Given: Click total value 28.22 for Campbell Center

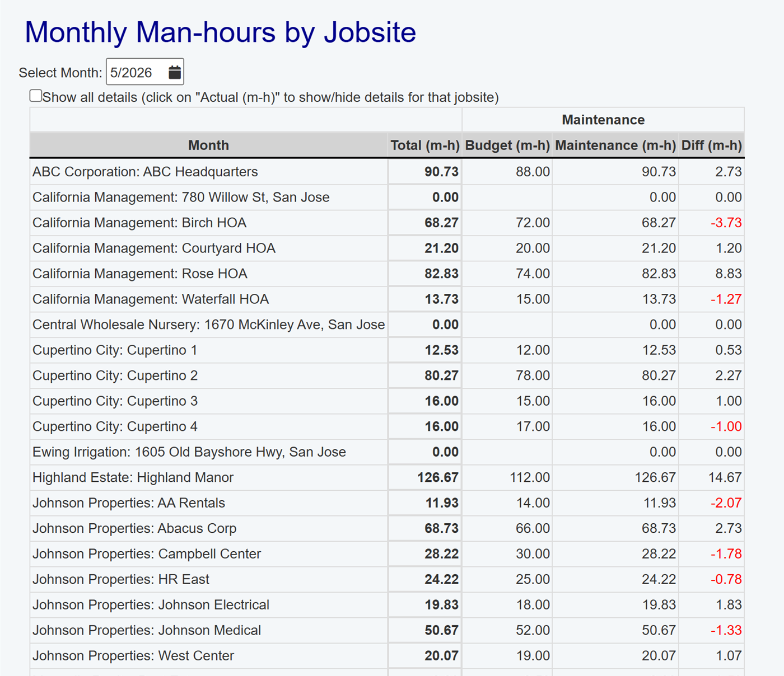Looking at the screenshot, I should click(441, 554).
